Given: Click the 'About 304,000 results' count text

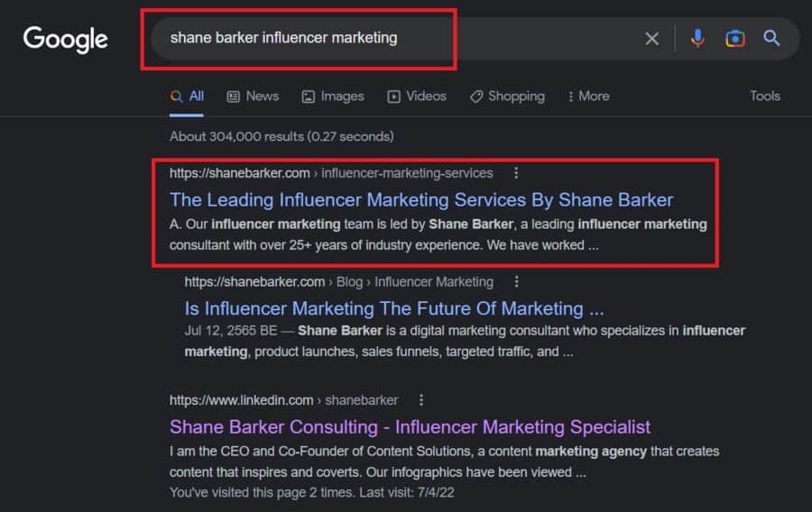Looking at the screenshot, I should point(281,136).
